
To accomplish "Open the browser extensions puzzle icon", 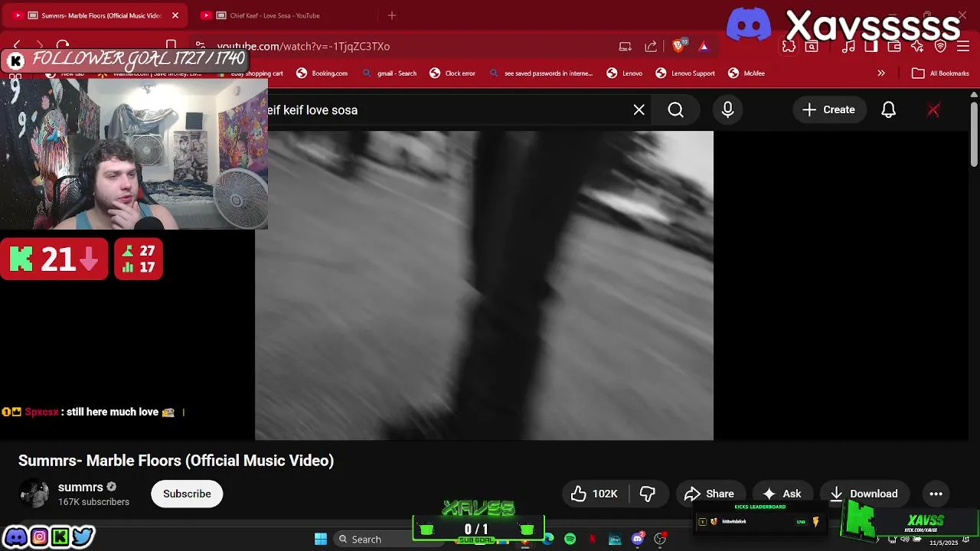I will click(x=789, y=47).
